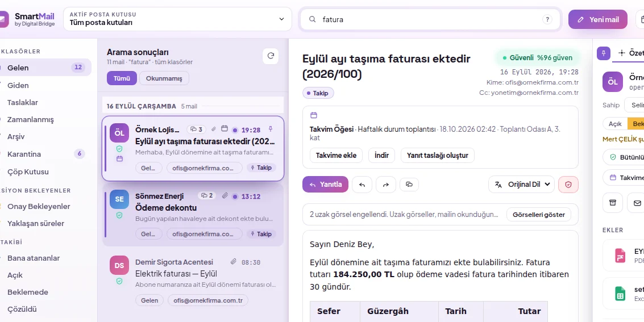This screenshot has height=322, width=644.
Task: Click the purple pin button in right panel
Action: 604,53
